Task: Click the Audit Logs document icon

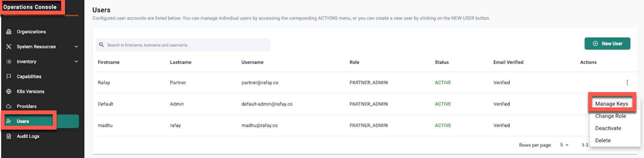Action: (9, 137)
